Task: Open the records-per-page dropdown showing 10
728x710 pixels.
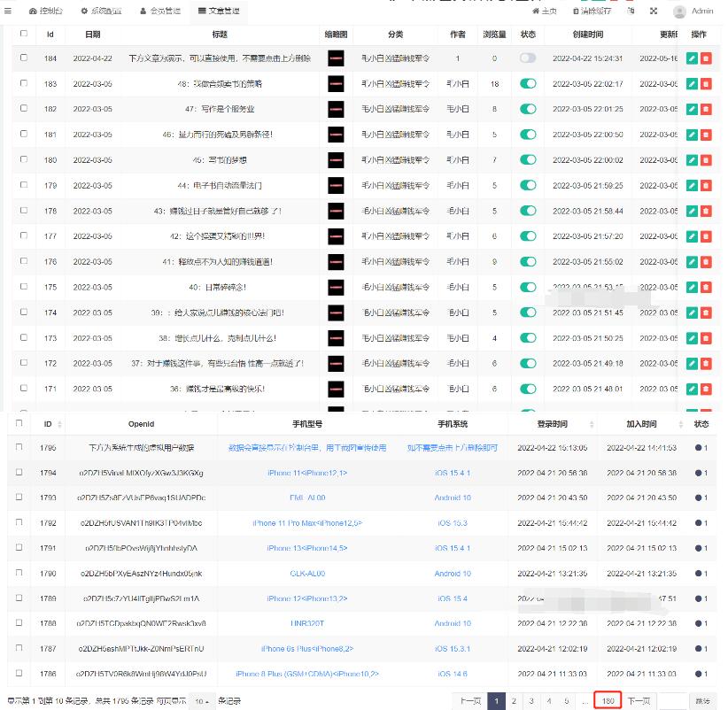Action: (x=203, y=701)
